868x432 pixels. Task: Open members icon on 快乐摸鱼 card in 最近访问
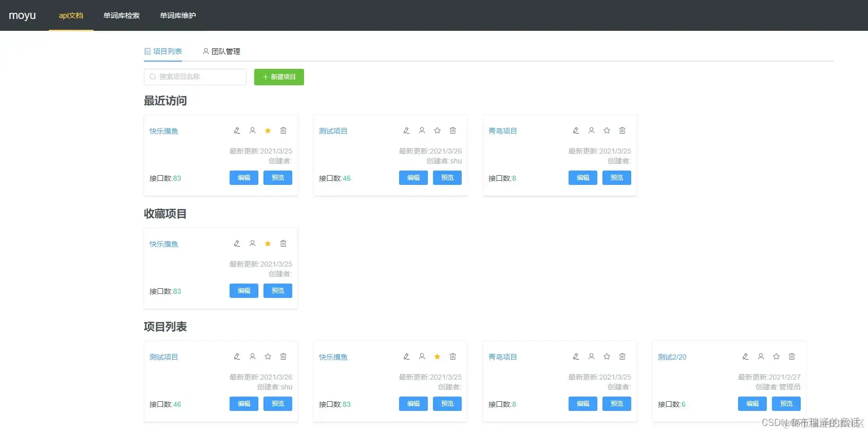click(x=252, y=130)
